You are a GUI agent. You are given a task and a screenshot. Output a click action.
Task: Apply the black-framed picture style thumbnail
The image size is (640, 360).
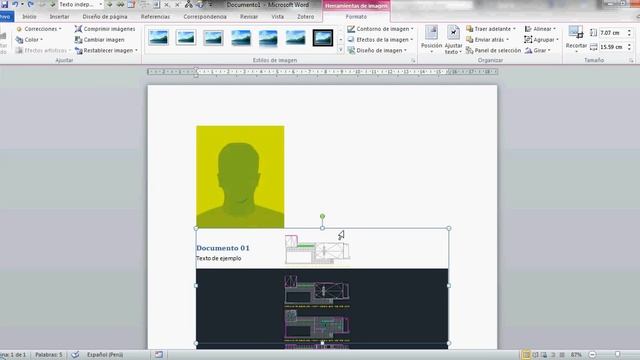[x=323, y=38]
